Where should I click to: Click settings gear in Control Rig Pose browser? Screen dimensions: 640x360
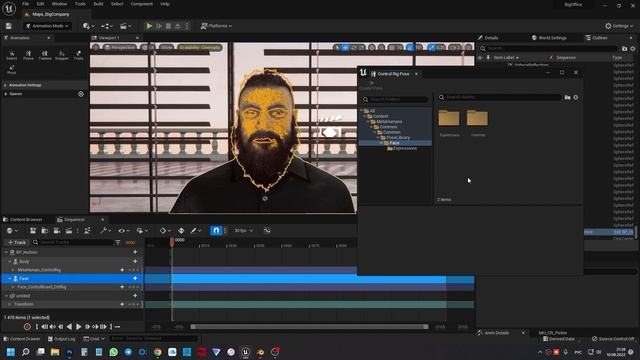point(576,98)
